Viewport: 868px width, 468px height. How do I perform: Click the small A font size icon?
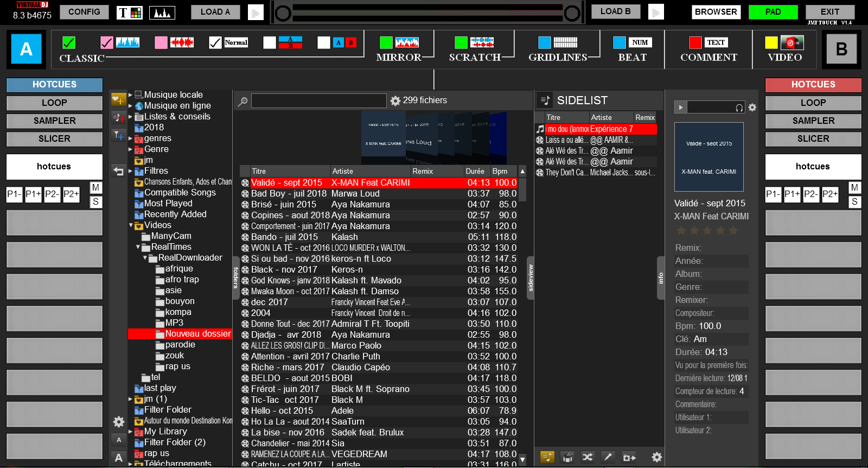coord(119,440)
